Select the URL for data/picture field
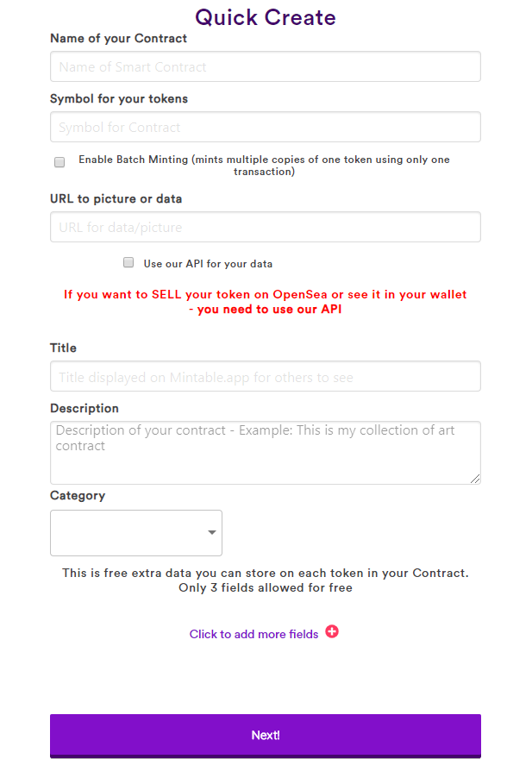This screenshot has height=759, width=532. point(265,227)
